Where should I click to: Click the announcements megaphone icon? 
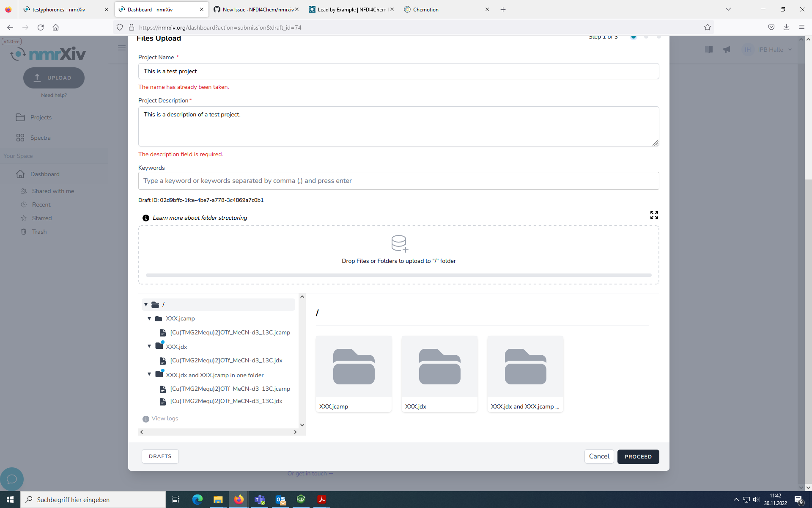point(727,50)
